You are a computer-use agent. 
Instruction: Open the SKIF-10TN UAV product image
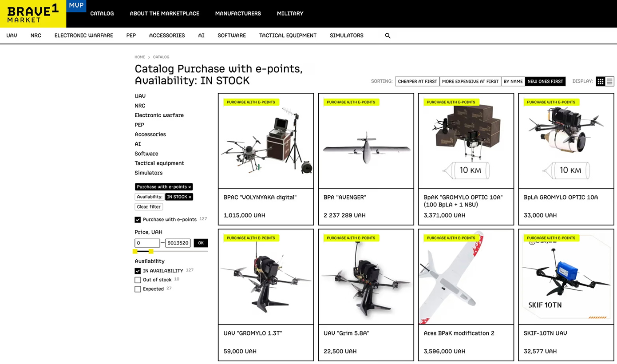point(566,277)
